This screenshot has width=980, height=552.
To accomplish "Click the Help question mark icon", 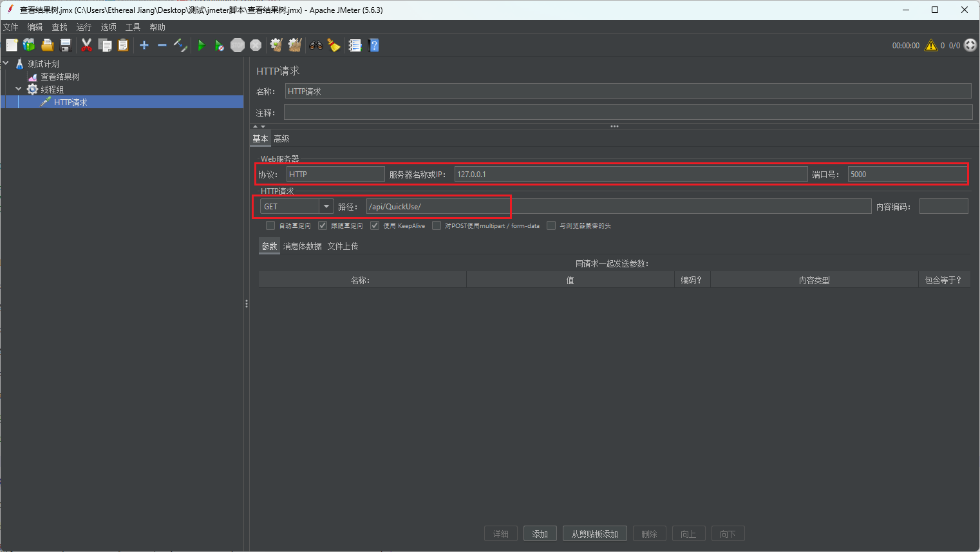I will pos(373,45).
